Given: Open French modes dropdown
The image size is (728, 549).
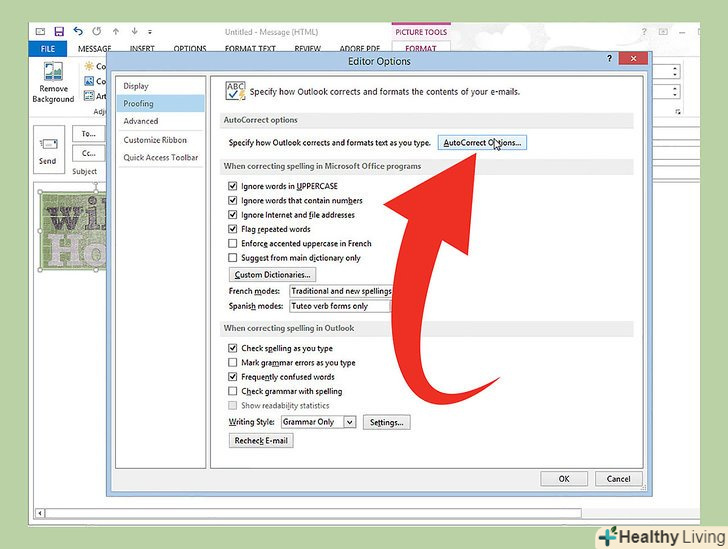Looking at the screenshot, I should point(341,291).
